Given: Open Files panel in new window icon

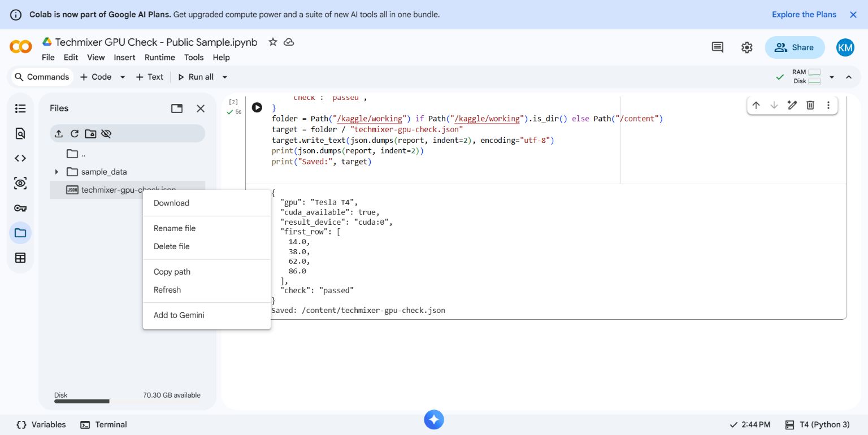Looking at the screenshot, I should pyautogui.click(x=177, y=108).
